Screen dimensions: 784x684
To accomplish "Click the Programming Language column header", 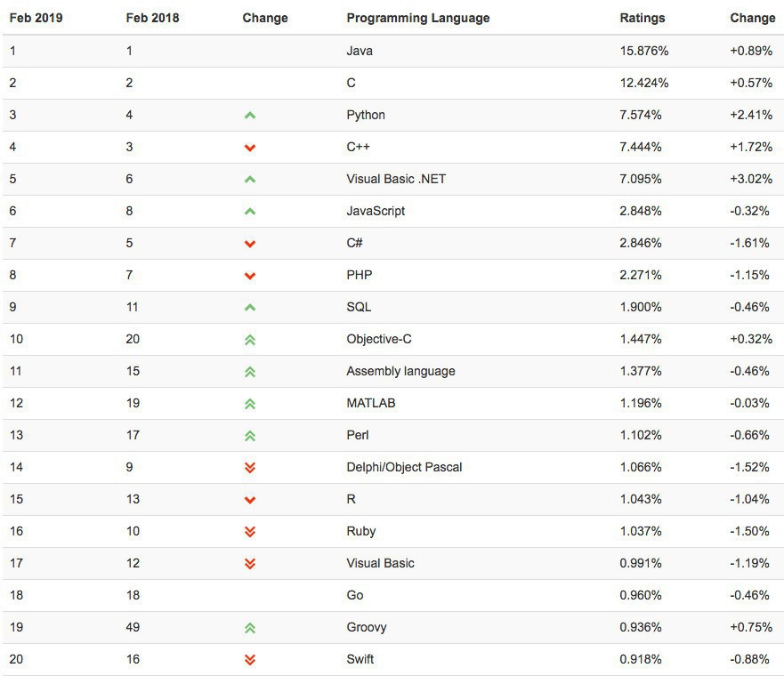I will pos(417,18).
